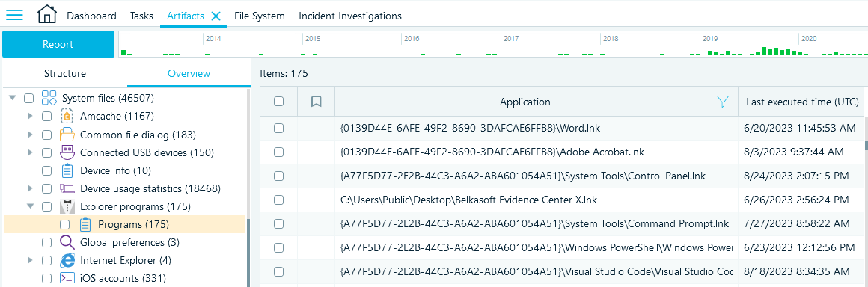This screenshot has height=287, width=868.
Task: Select the Visual Studio Code application row
Action: coord(537,271)
